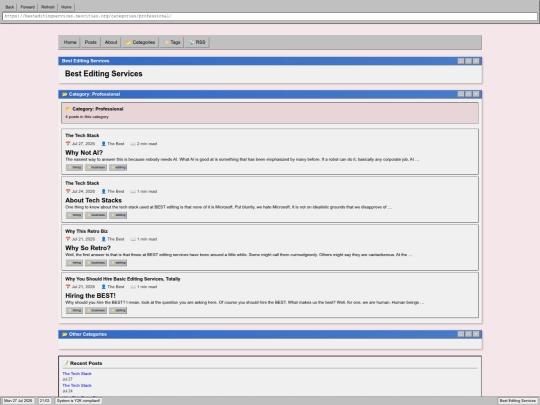Select 'editing' tag under Why So Retro?
Image resolution: width=540 pixels, height=405 pixels.
pyautogui.click(x=118, y=263)
